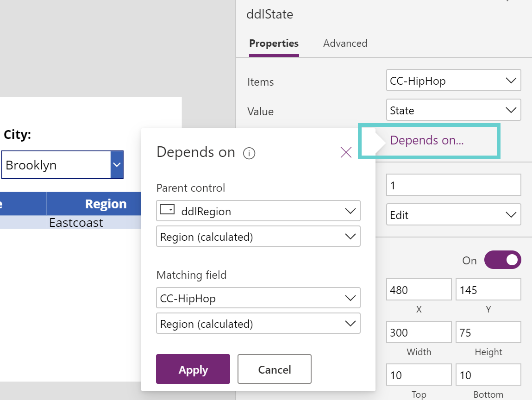Screen dimensions: 532x400
Task: Click the chevron on the Items combo box
Action: (x=511, y=80)
